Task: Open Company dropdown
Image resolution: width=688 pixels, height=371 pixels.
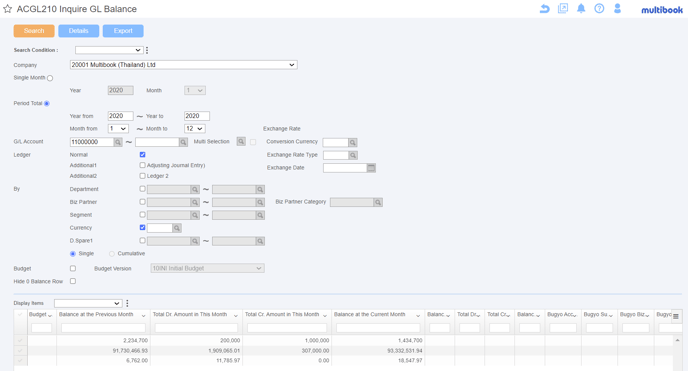Action: click(183, 65)
